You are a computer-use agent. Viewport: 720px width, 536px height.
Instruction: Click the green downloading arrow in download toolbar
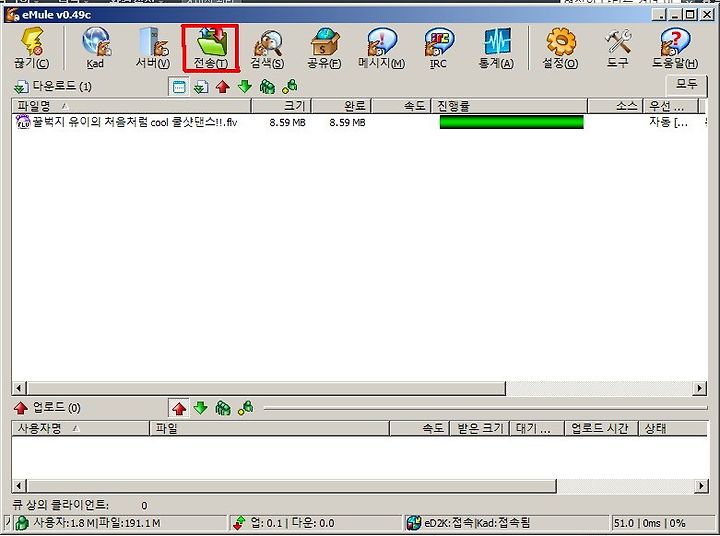tap(245, 86)
